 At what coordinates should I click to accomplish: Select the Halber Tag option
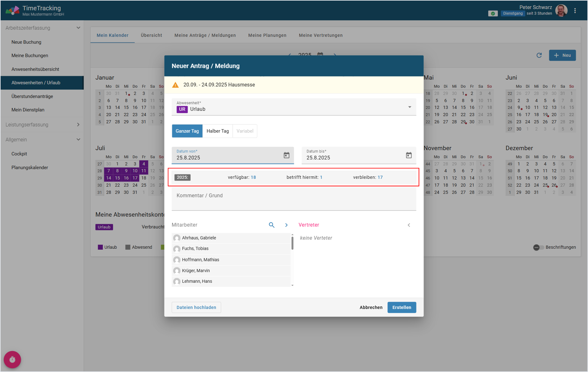click(x=218, y=131)
